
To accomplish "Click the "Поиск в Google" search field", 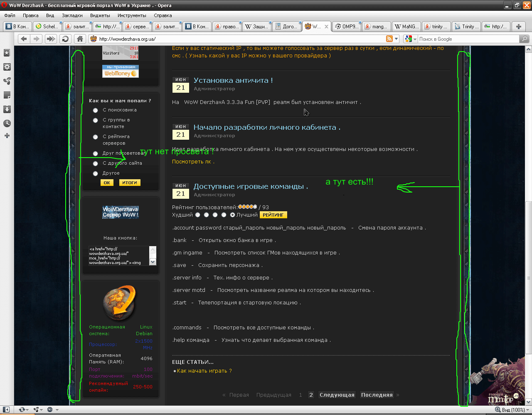I will click(468, 39).
